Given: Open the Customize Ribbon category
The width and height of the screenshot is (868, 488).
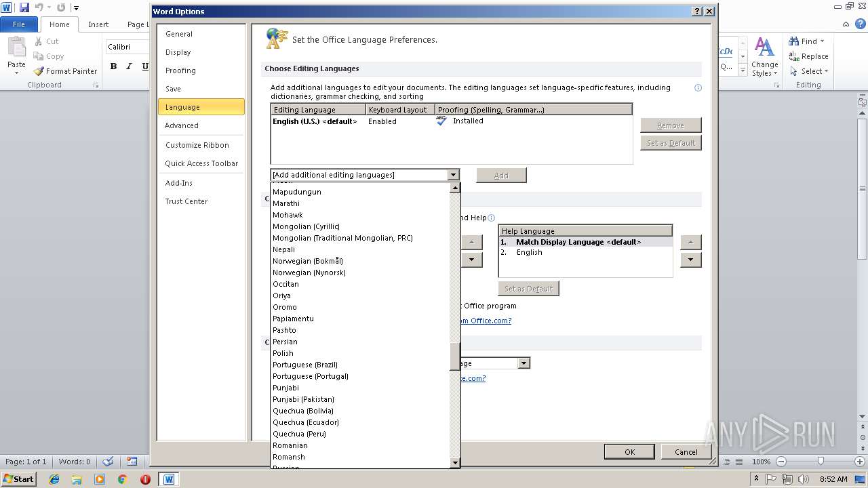Looking at the screenshot, I should [201, 145].
